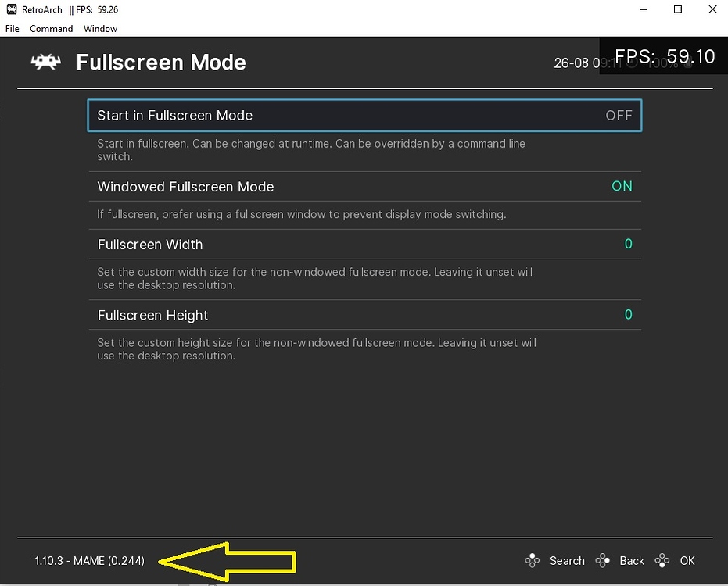
Task: Click the gamepad icon beside Search
Action: (x=532, y=560)
